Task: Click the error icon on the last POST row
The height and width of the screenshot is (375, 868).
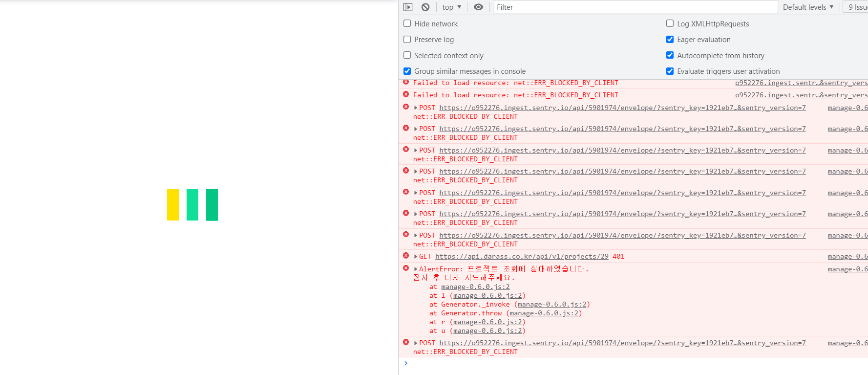Action: [406, 342]
